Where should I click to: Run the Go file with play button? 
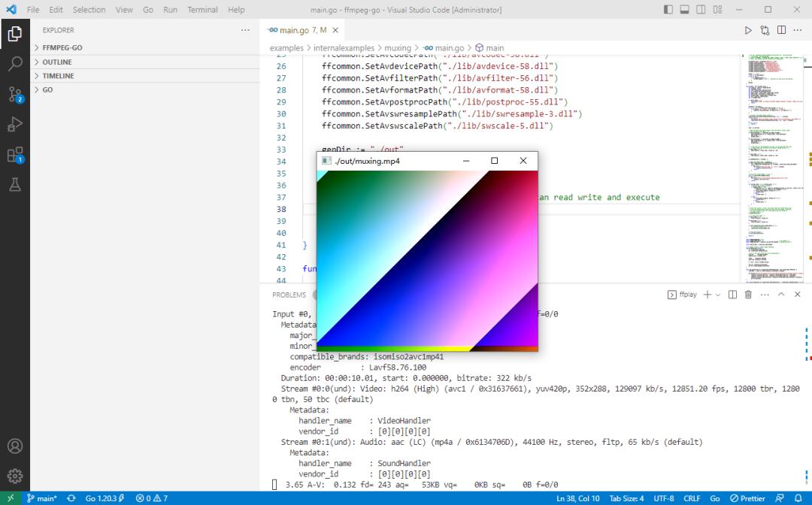click(747, 30)
